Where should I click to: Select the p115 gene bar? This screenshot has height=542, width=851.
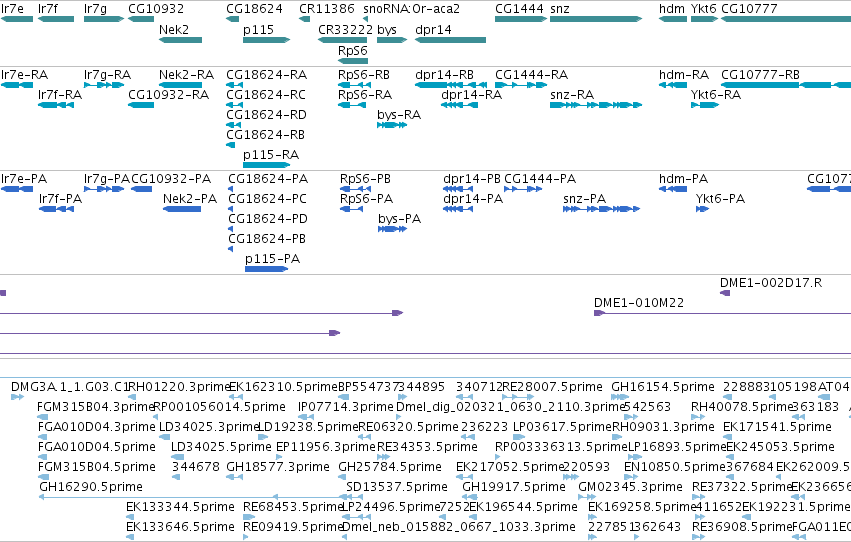coord(266,40)
